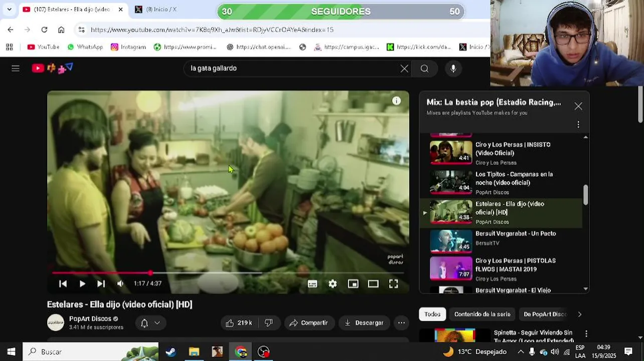Viewport: 644px width, 361px height.
Task: Enter fullscreen mode
Action: [x=394, y=284]
